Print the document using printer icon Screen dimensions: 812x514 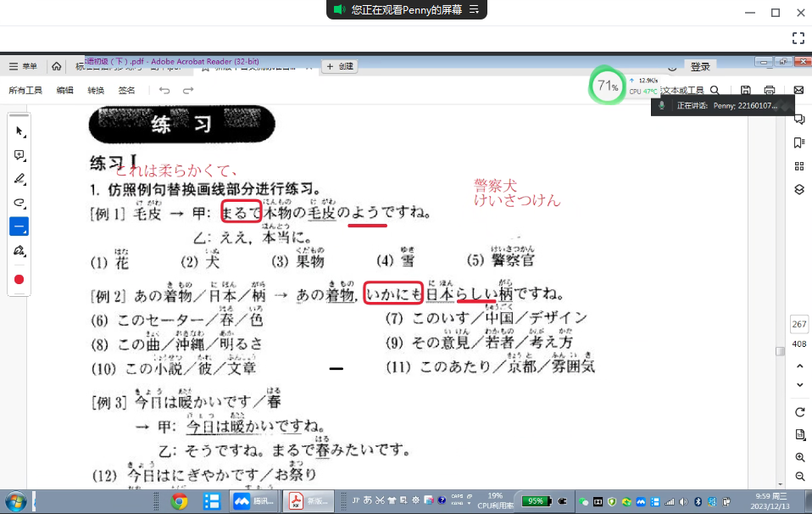coord(770,90)
